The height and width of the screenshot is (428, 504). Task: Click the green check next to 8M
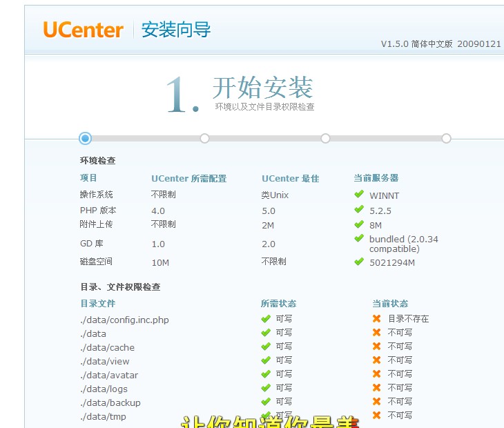359,224
